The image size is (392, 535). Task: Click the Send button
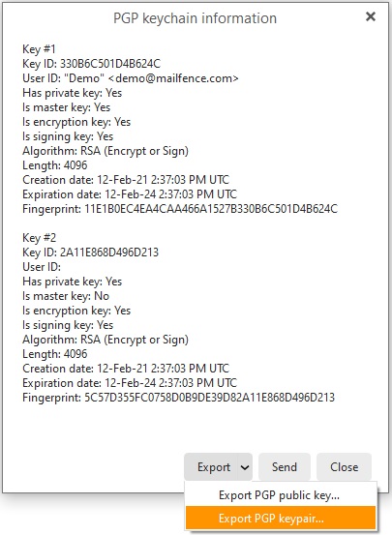click(285, 467)
